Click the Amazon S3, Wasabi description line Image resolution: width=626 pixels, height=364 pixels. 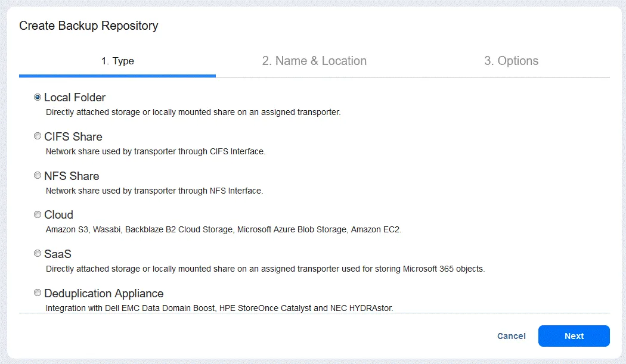click(x=224, y=229)
